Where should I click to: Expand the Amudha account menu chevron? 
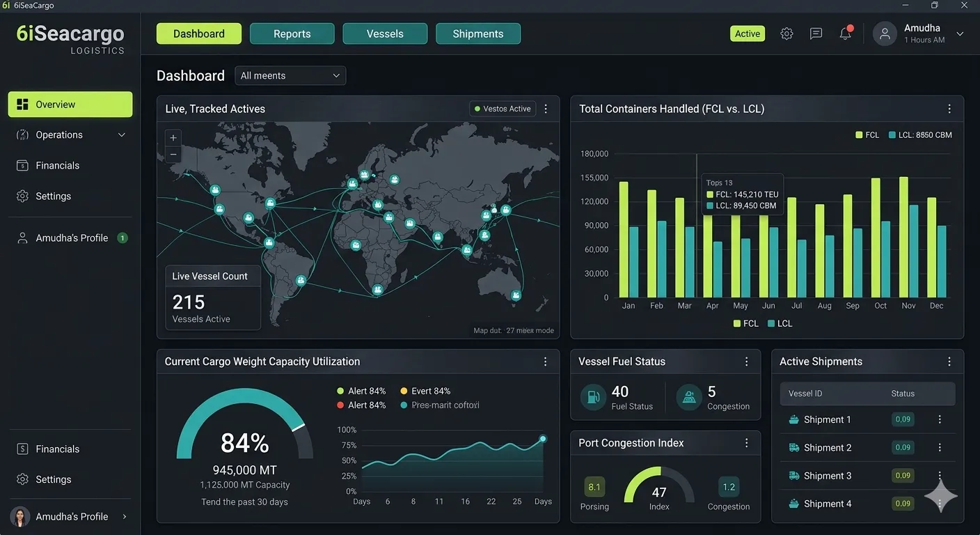click(960, 33)
